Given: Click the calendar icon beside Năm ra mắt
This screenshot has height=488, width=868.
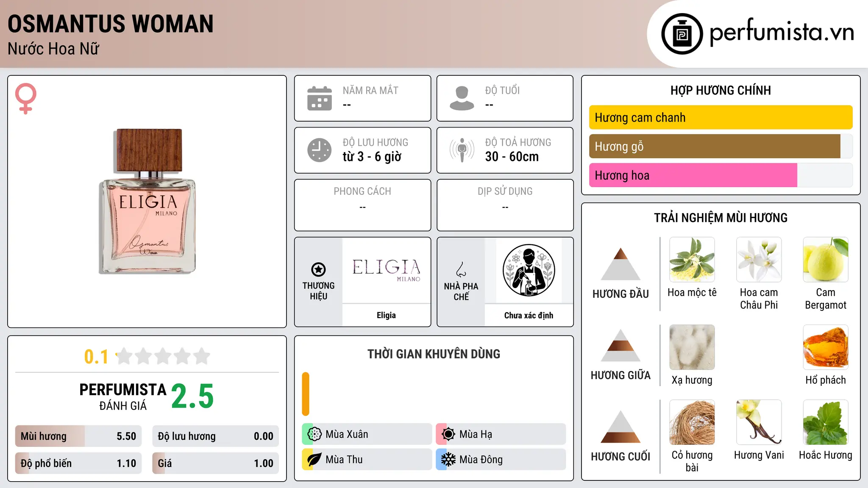Looking at the screenshot, I should (x=320, y=98).
